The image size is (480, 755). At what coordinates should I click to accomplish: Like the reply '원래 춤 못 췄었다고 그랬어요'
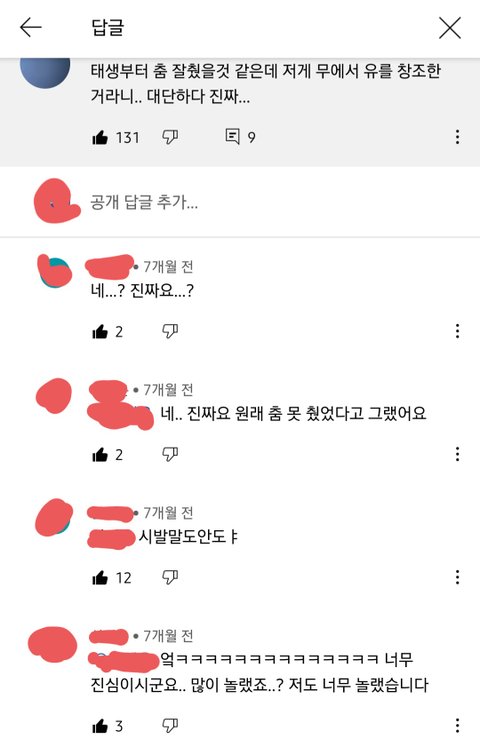click(x=100, y=455)
